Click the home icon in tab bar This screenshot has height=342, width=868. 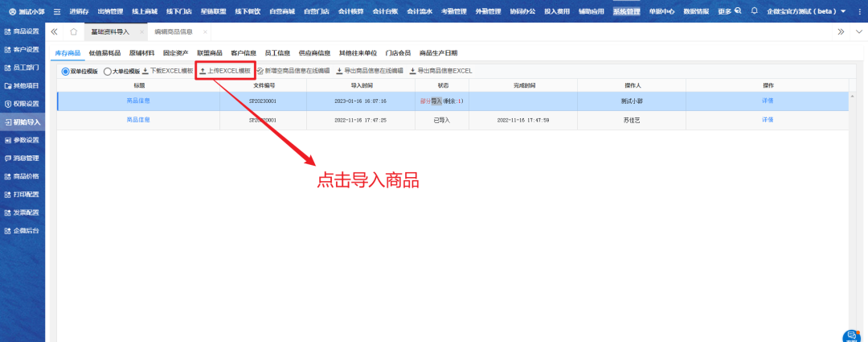pyautogui.click(x=74, y=31)
